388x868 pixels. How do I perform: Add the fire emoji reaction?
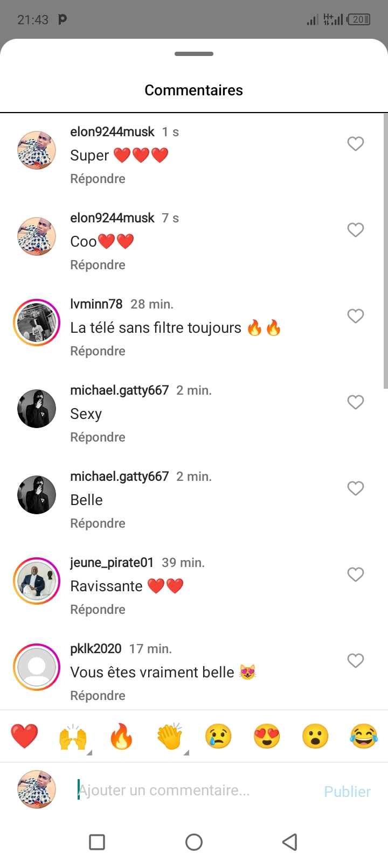point(121,736)
